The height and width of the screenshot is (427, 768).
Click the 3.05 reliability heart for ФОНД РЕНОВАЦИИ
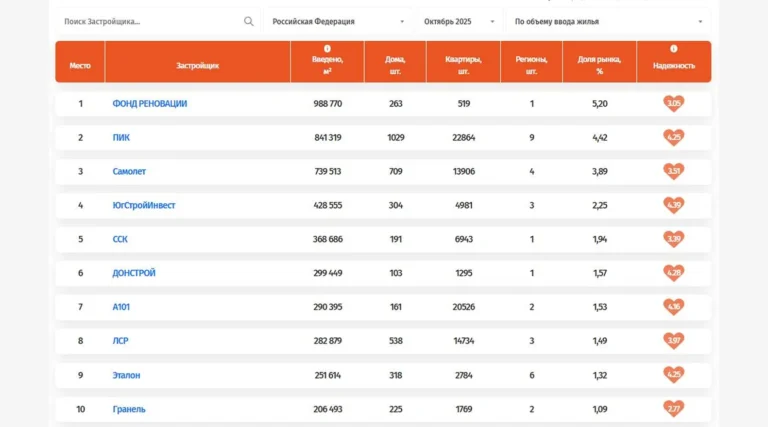tap(673, 103)
